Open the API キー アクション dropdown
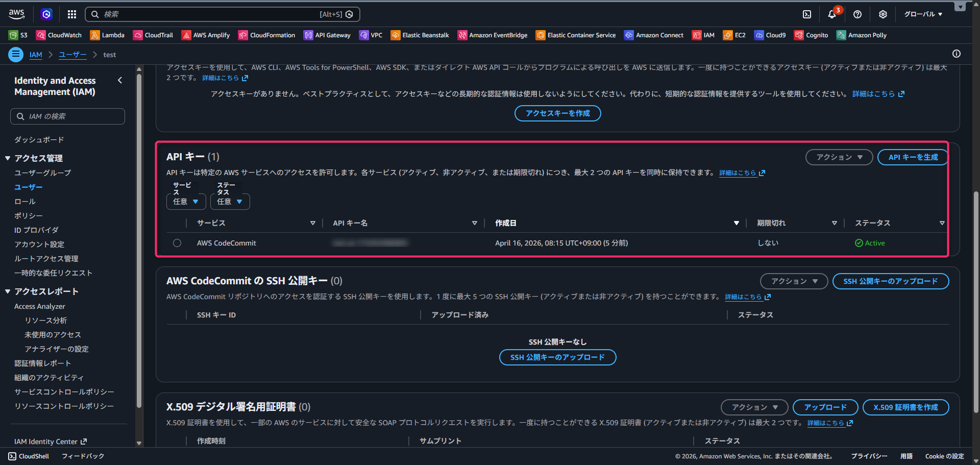 839,157
